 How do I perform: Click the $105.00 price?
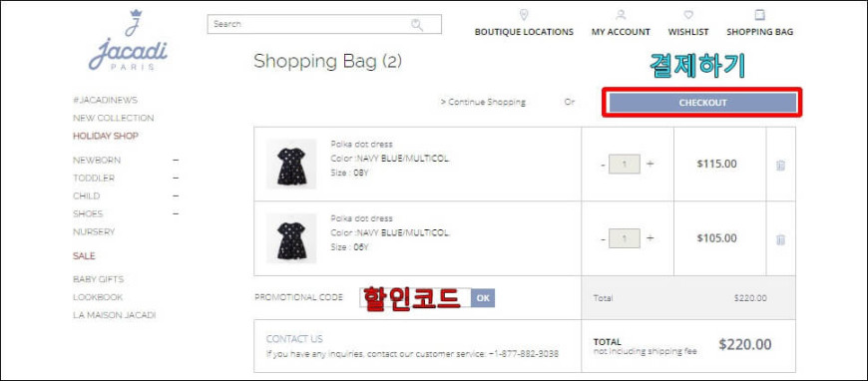pyautogui.click(x=717, y=238)
